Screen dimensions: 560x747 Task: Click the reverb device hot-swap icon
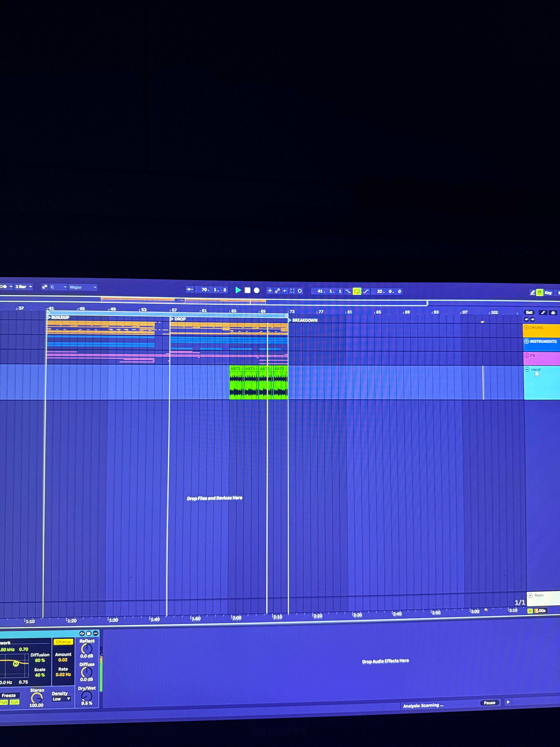82,633
